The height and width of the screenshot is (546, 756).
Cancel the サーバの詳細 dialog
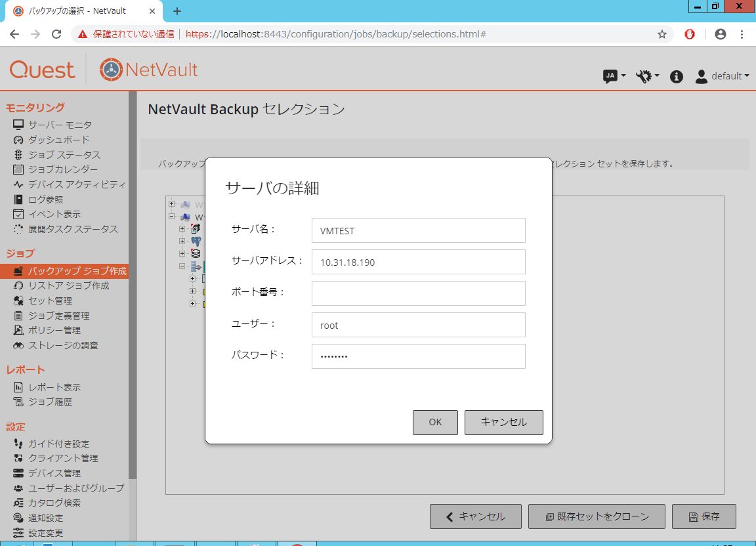(503, 422)
